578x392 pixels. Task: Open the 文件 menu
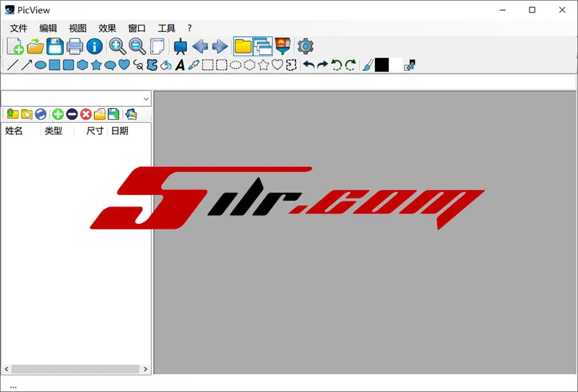pos(19,28)
